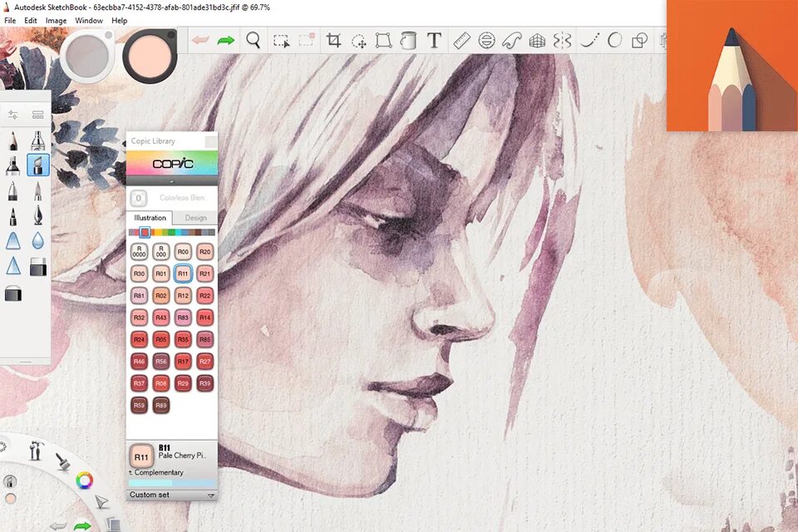Open the brushes tool in the lagoon
Image resolution: width=798 pixels, height=532 pixels.
coord(63,461)
